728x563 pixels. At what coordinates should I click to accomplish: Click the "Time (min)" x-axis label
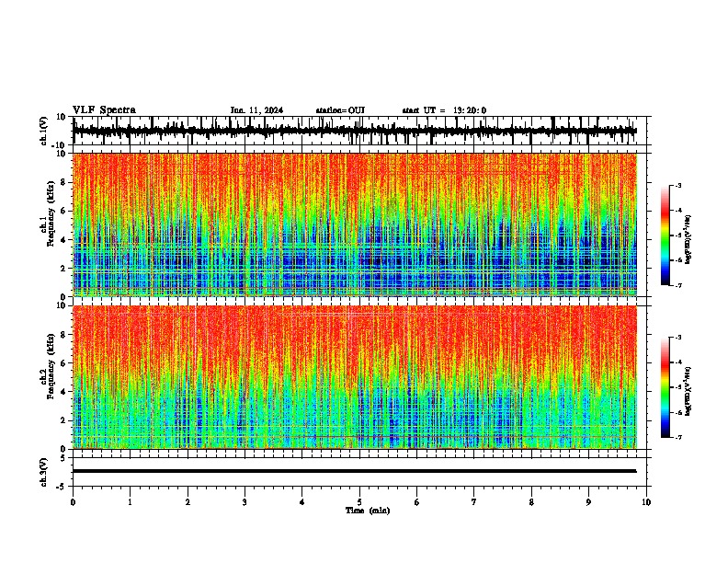click(x=368, y=511)
